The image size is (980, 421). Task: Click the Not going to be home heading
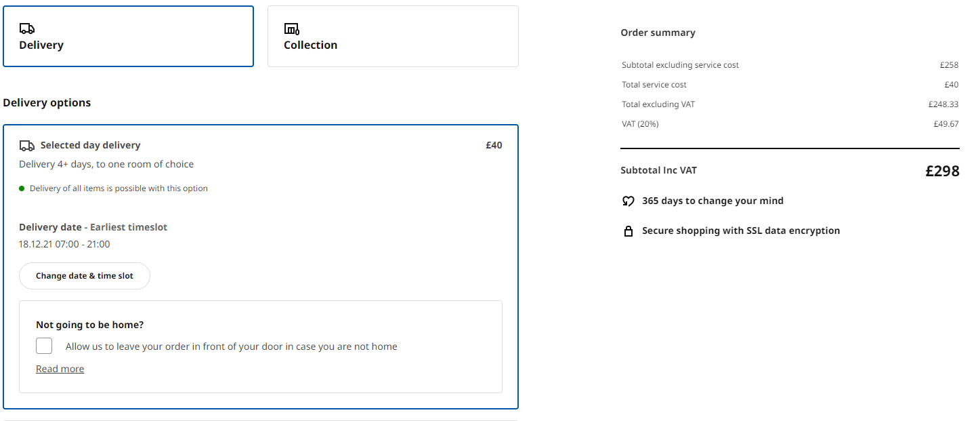click(89, 324)
